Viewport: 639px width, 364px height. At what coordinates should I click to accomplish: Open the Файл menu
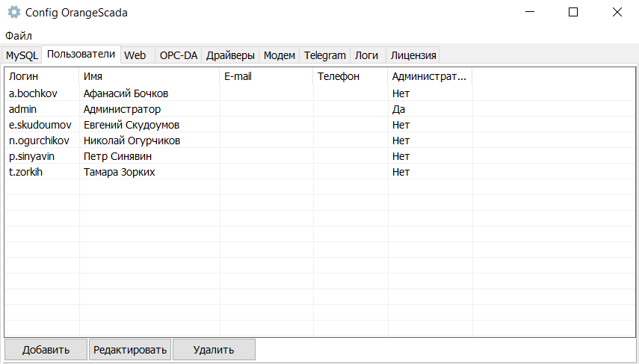(x=19, y=36)
